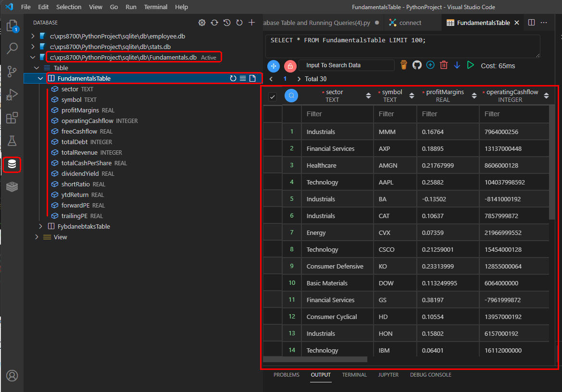The height and width of the screenshot is (392, 562).
Task: Click the sector column Filter field
Action: (337, 114)
